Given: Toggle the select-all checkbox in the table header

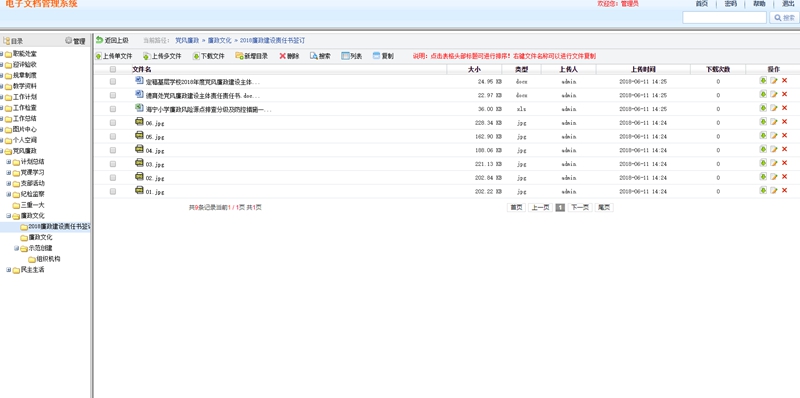Looking at the screenshot, I should (113, 69).
